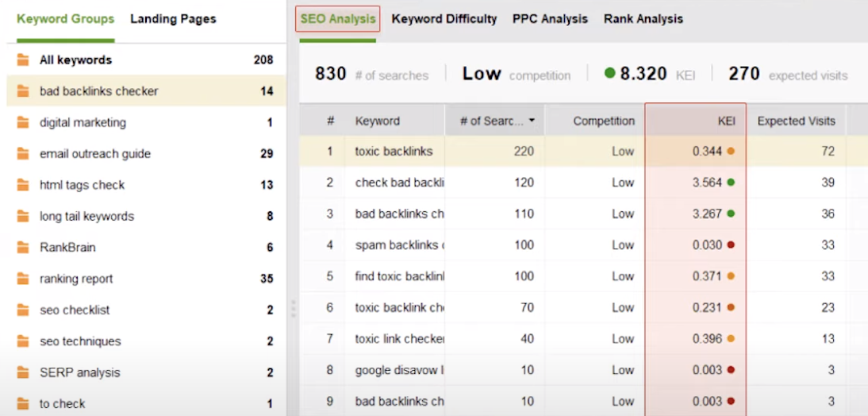Select the 'SERP analysis' folder icon
This screenshot has width=868, height=416.
(x=23, y=372)
